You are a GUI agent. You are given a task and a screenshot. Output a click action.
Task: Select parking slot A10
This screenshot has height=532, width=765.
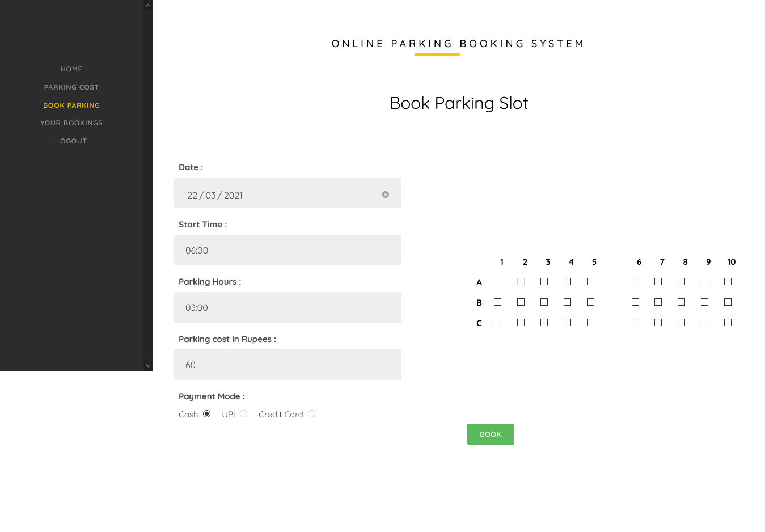point(728,282)
